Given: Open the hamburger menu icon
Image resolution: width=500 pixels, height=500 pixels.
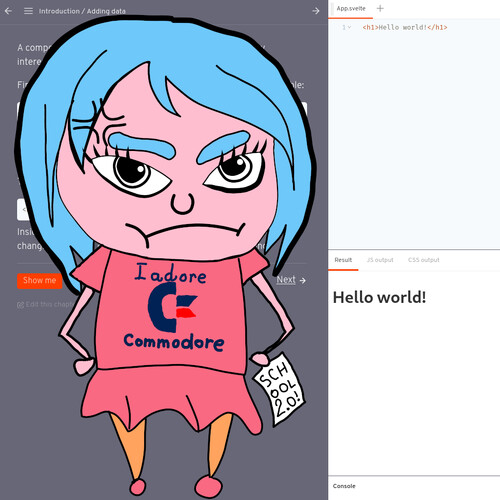Looking at the screenshot, I should point(28,11).
